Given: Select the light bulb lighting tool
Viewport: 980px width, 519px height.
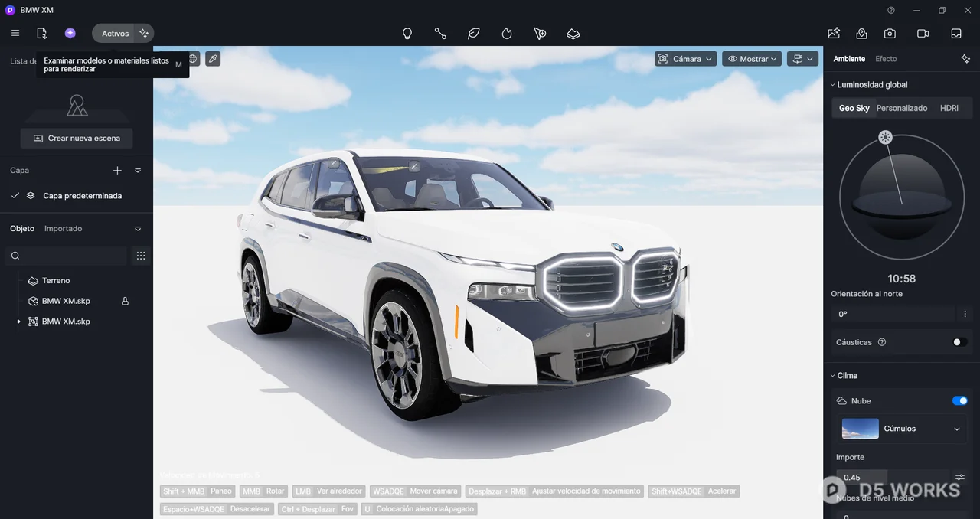Looking at the screenshot, I should coord(407,34).
